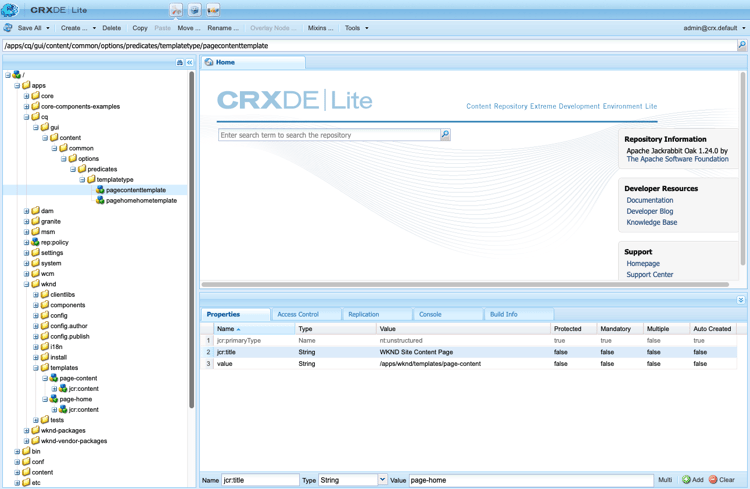Click the Home tab globe icon
Screen dimensions: 750x489
pyautogui.click(x=209, y=62)
